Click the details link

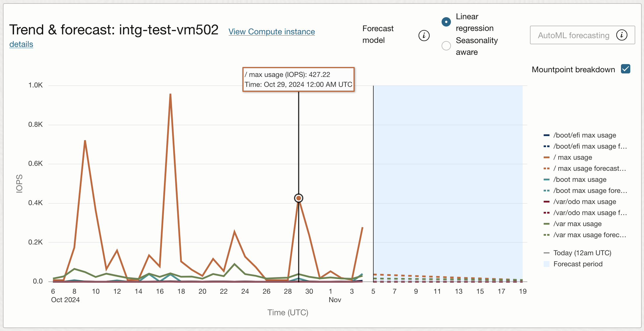(21, 44)
